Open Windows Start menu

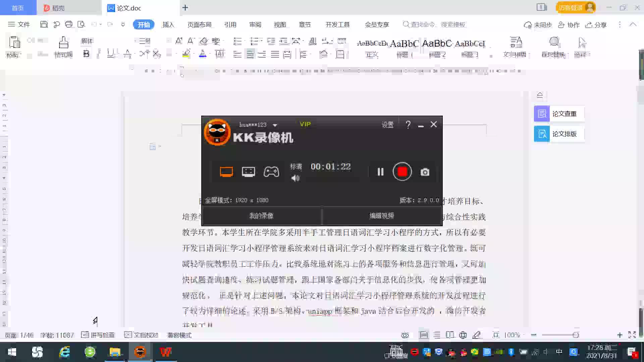(x=12, y=352)
